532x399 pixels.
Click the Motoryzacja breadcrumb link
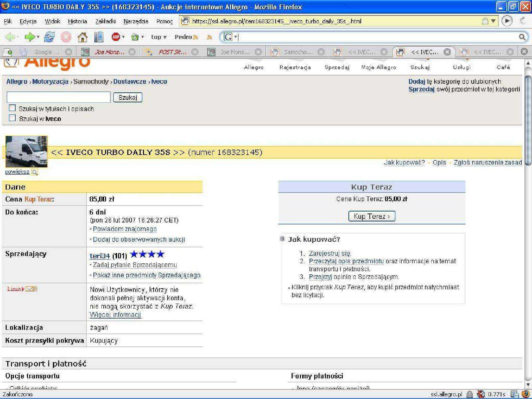click(x=50, y=81)
